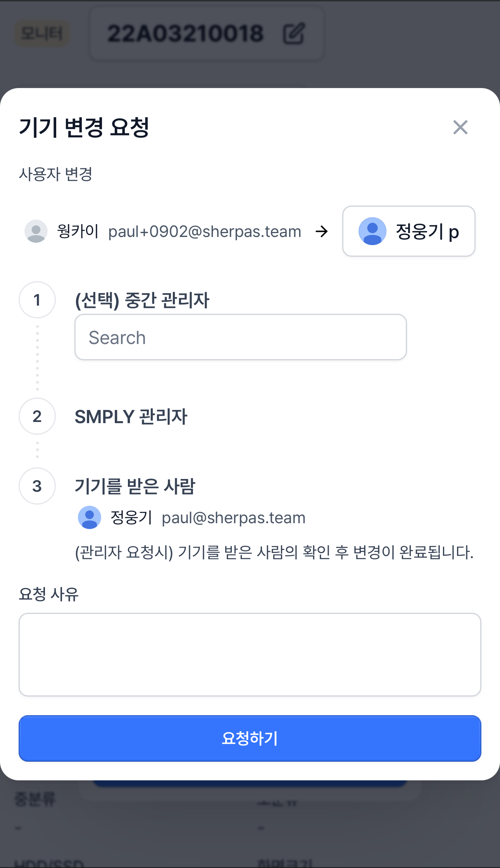500x868 pixels.
Task: Click the (선택) 중간 관리자 heading
Action: point(142,300)
